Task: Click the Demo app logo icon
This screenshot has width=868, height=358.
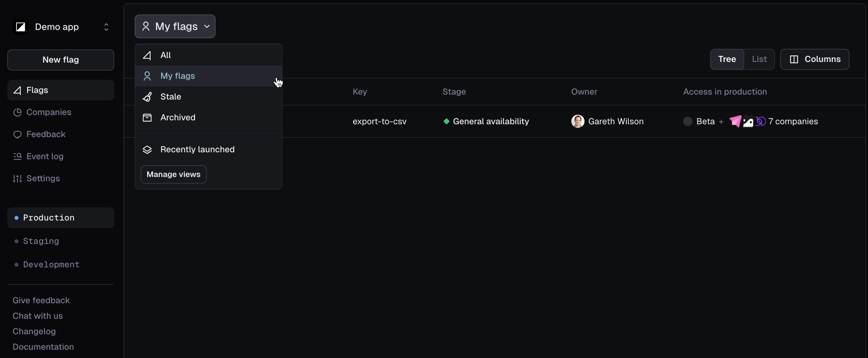Action: coord(20,27)
